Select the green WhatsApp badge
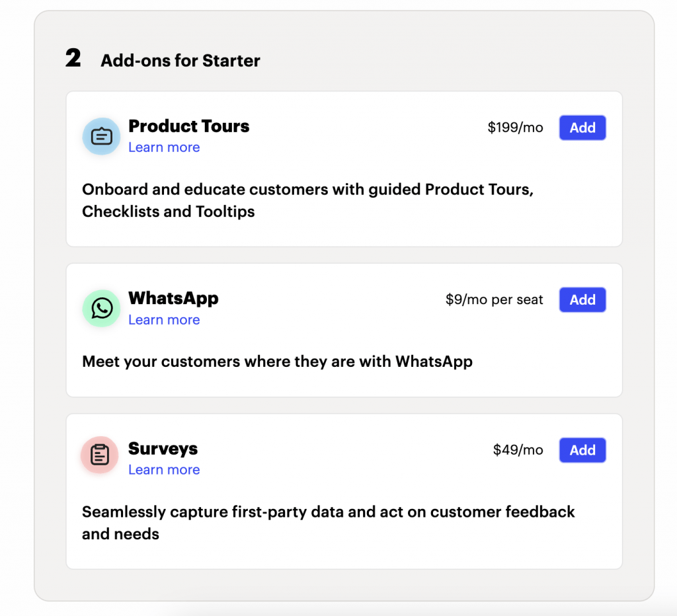This screenshot has width=677, height=616. (x=101, y=308)
